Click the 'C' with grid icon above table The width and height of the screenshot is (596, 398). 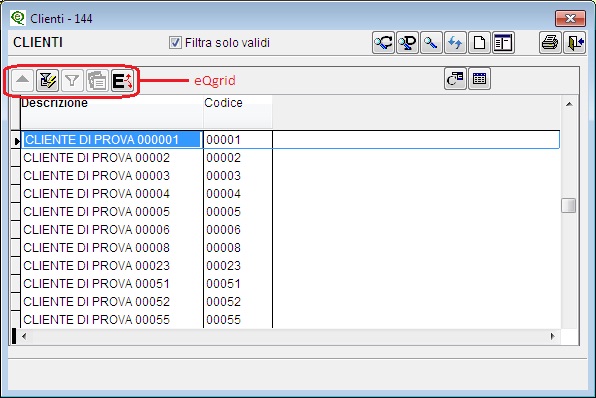(455, 79)
